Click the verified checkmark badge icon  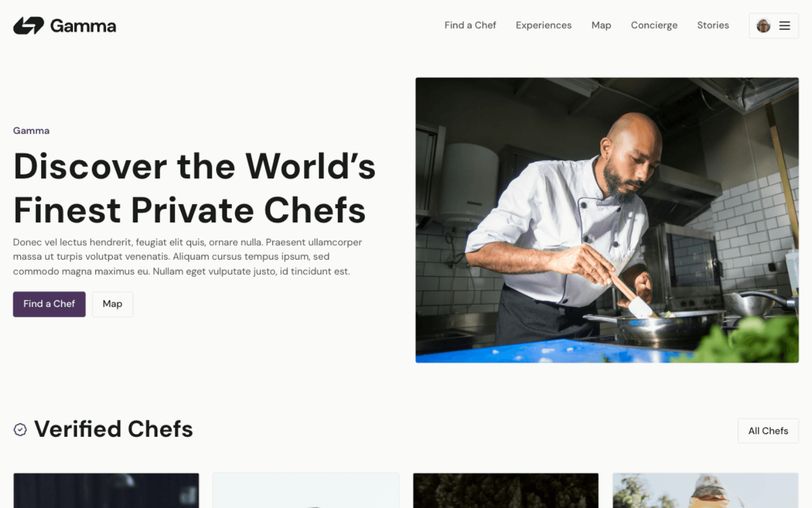click(x=20, y=430)
